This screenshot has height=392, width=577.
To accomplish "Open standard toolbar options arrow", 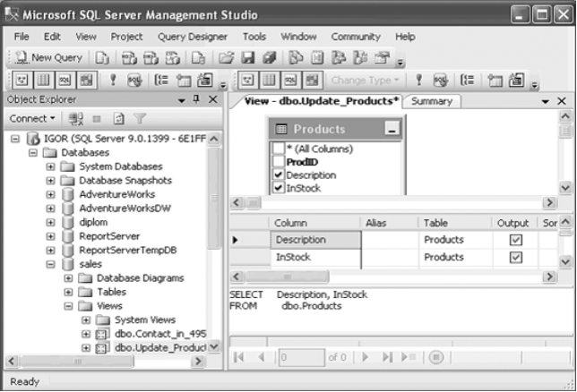I will [x=400, y=63].
